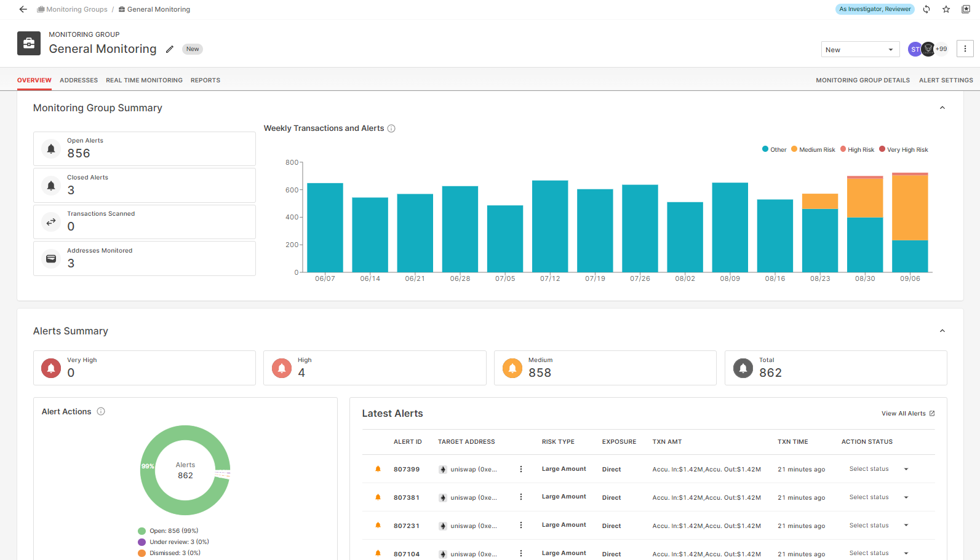This screenshot has width=980, height=560.
Task: Edit the General Monitoring name with pencil icon
Action: [x=170, y=49]
